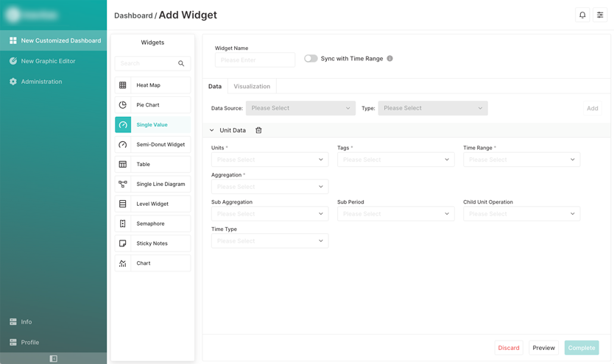Screen dimensions: 614x364
Task: Open the Aggregation dropdown
Action: click(x=269, y=187)
